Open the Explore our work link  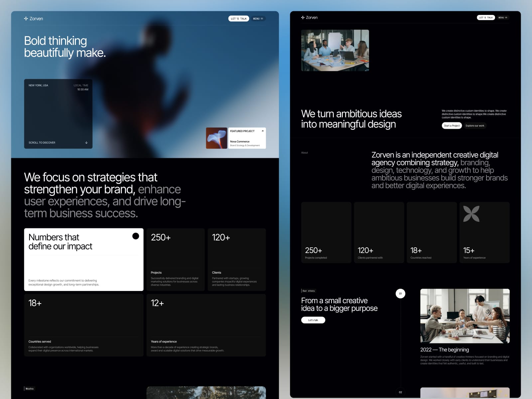pos(475,126)
